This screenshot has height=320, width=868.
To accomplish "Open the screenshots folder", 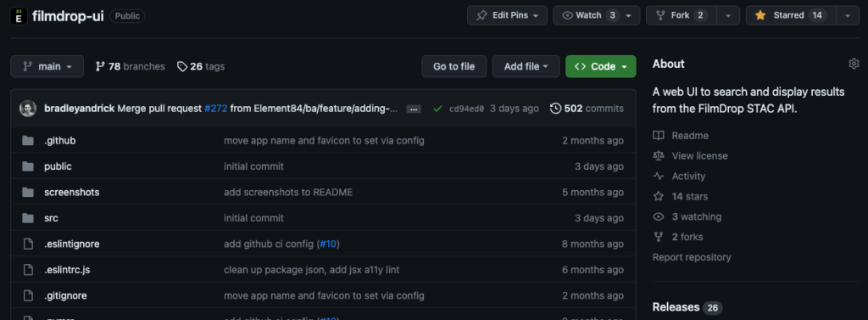I will point(72,193).
